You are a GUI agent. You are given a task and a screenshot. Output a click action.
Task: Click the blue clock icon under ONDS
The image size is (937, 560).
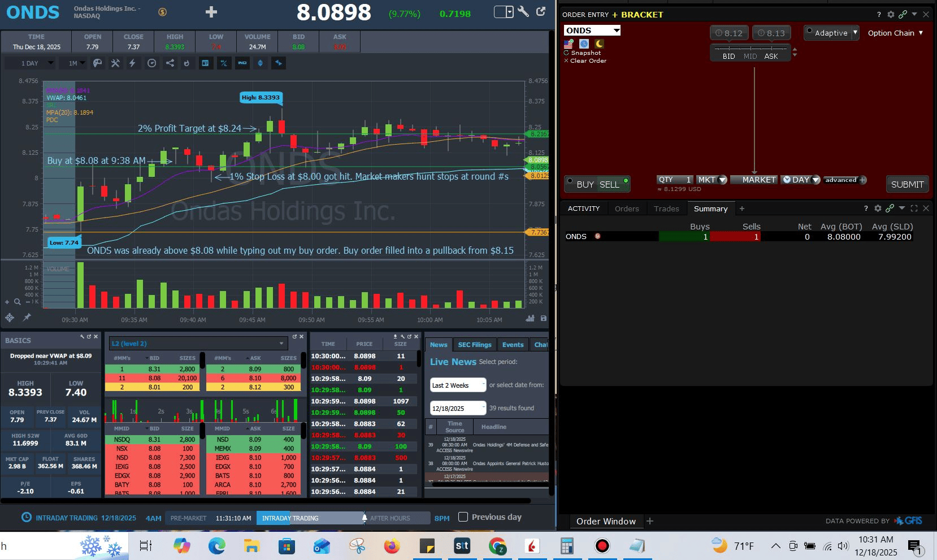pos(584,44)
